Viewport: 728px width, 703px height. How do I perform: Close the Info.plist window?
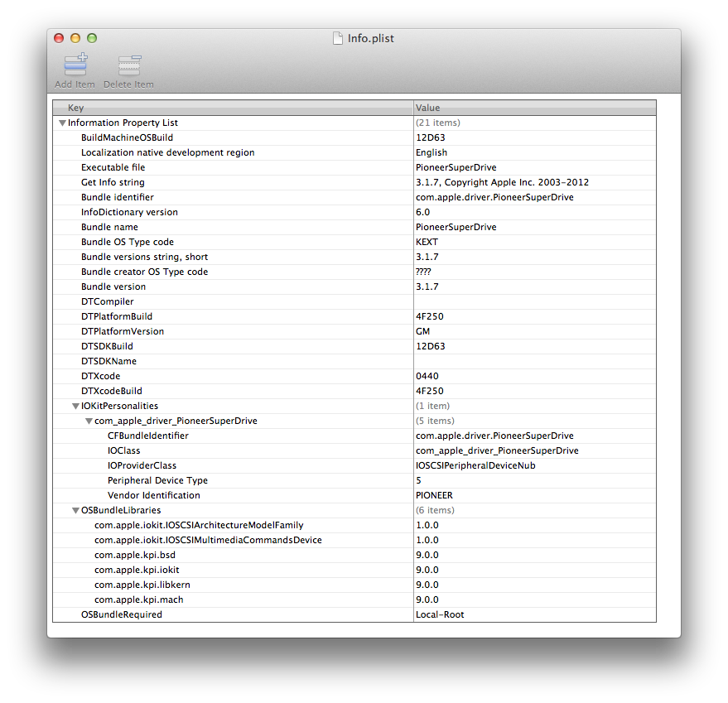click(x=59, y=38)
